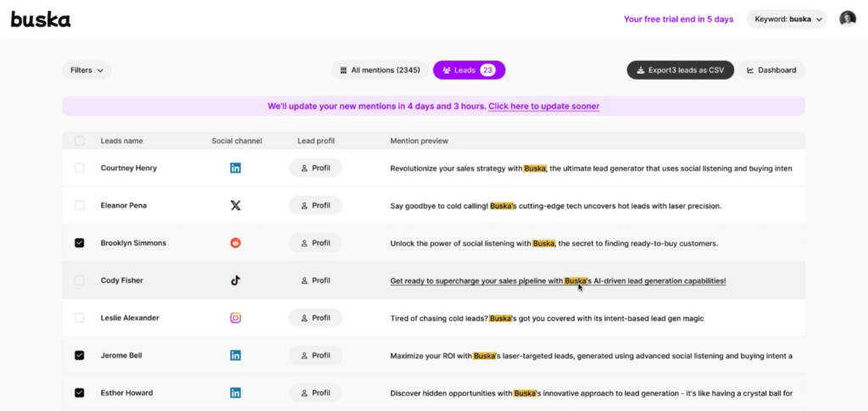Open Cody Fisher's Profil button
868x411 pixels.
point(315,280)
